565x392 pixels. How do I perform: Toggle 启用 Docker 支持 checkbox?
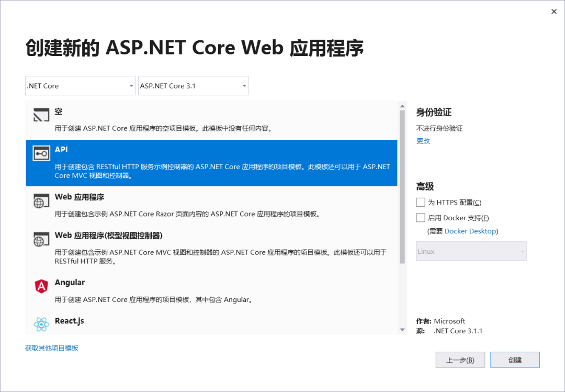pos(421,218)
